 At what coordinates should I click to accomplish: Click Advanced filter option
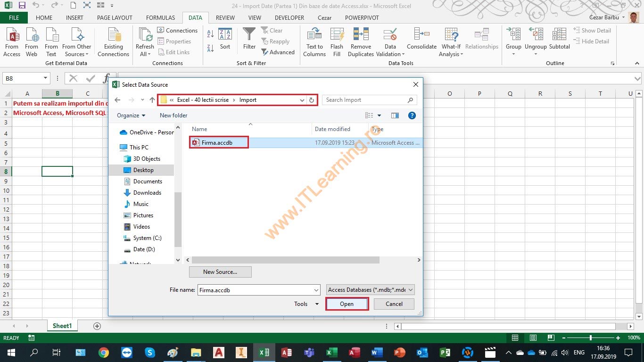point(278,52)
